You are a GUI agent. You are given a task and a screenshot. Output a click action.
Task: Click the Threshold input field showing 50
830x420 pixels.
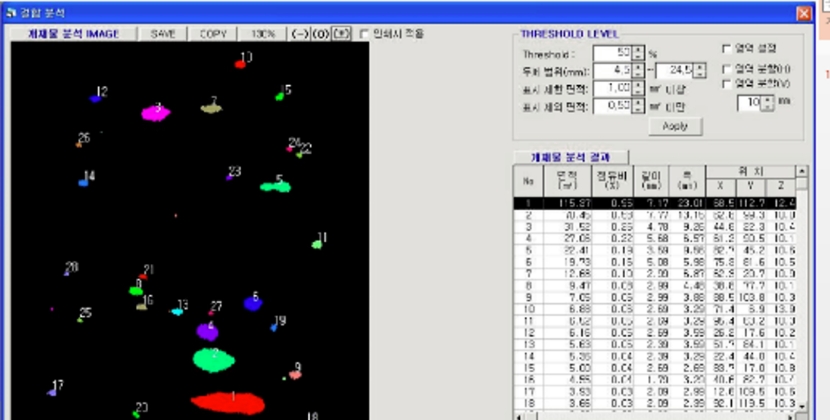click(613, 53)
